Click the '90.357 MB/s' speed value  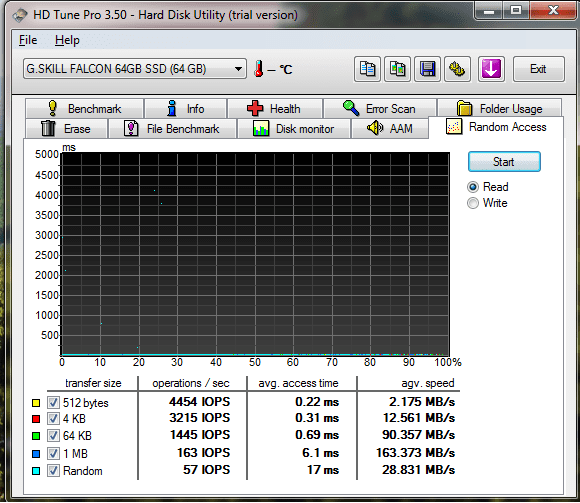click(418, 435)
